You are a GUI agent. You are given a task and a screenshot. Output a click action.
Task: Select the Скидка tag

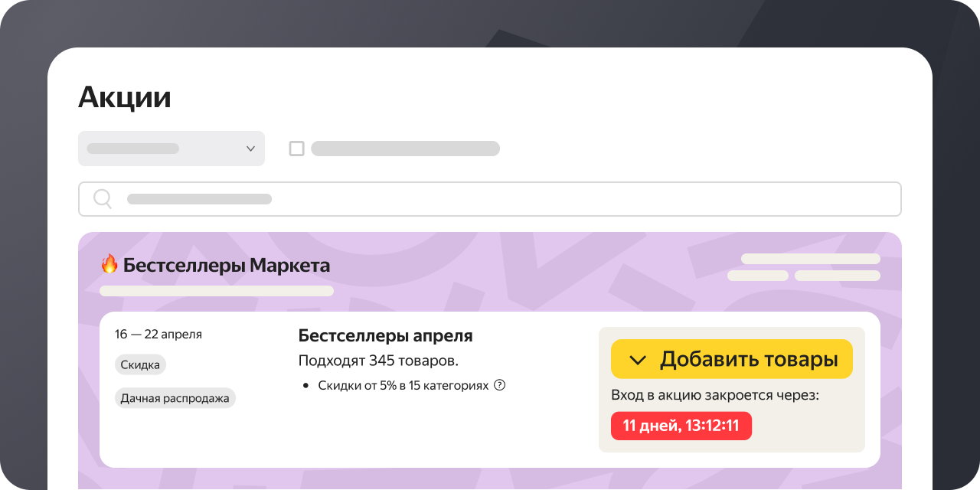tap(140, 365)
